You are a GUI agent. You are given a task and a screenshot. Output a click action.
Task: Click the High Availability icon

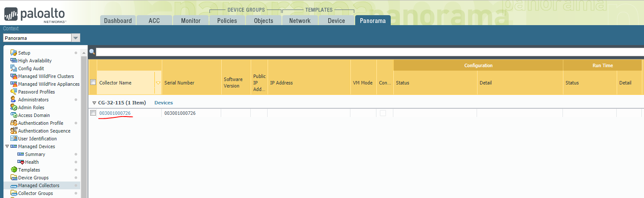point(14,61)
